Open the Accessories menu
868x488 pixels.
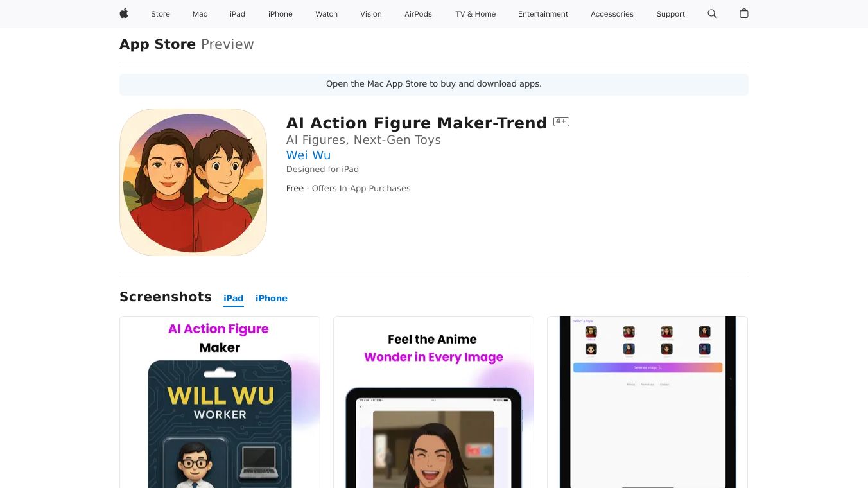(612, 14)
